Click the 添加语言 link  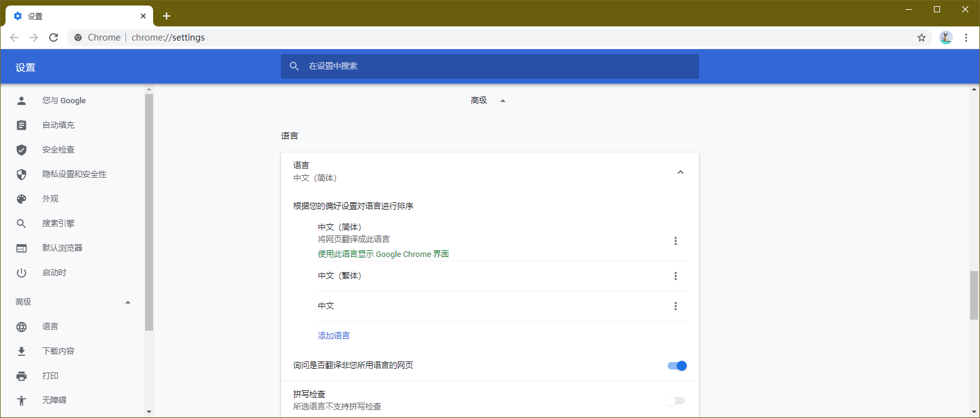[334, 336]
